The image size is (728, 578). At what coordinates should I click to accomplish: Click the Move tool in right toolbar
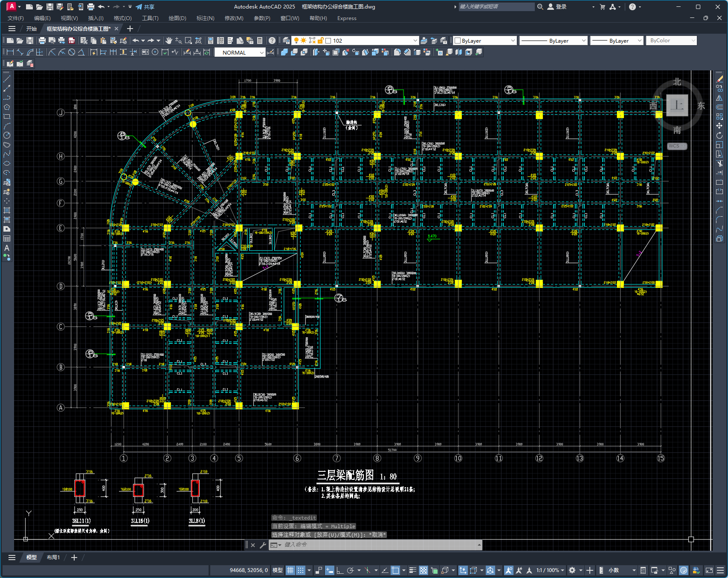(x=719, y=126)
